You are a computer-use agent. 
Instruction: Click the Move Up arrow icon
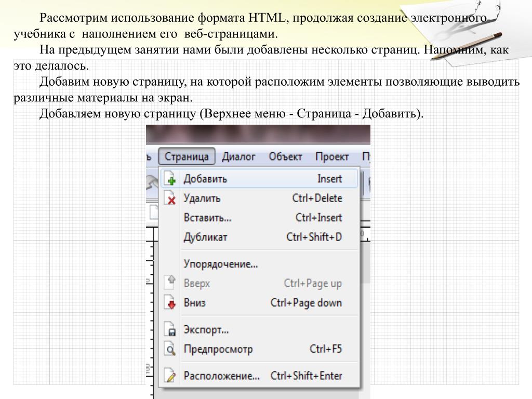pos(170,283)
